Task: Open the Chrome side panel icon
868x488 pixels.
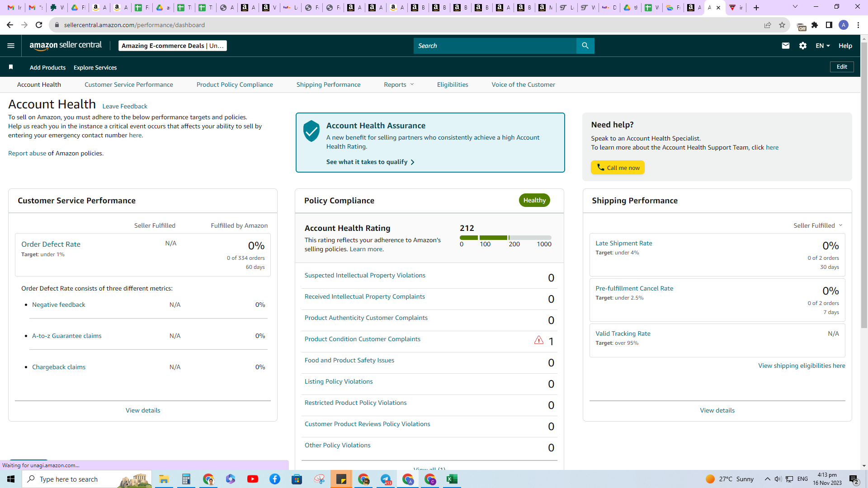Action: coord(829,25)
